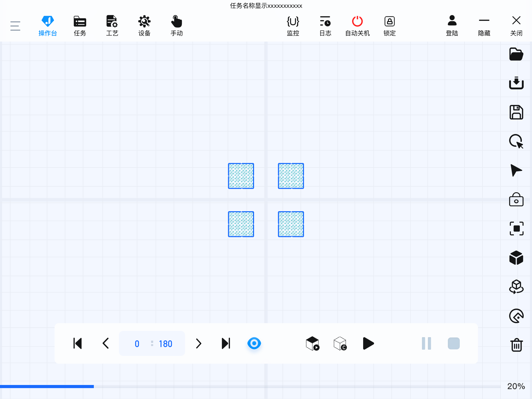Click the import download icon
This screenshot has height=399, width=532.
(516, 83)
